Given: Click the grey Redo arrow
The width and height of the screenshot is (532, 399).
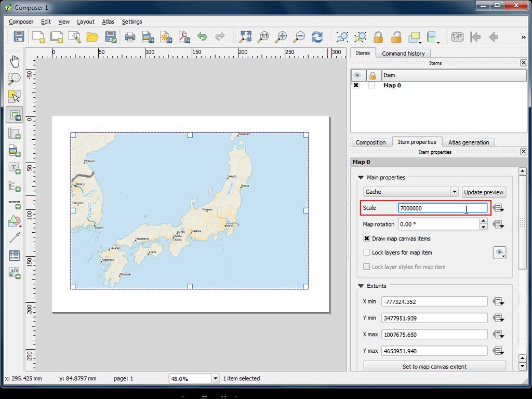Looking at the screenshot, I should point(220,36).
